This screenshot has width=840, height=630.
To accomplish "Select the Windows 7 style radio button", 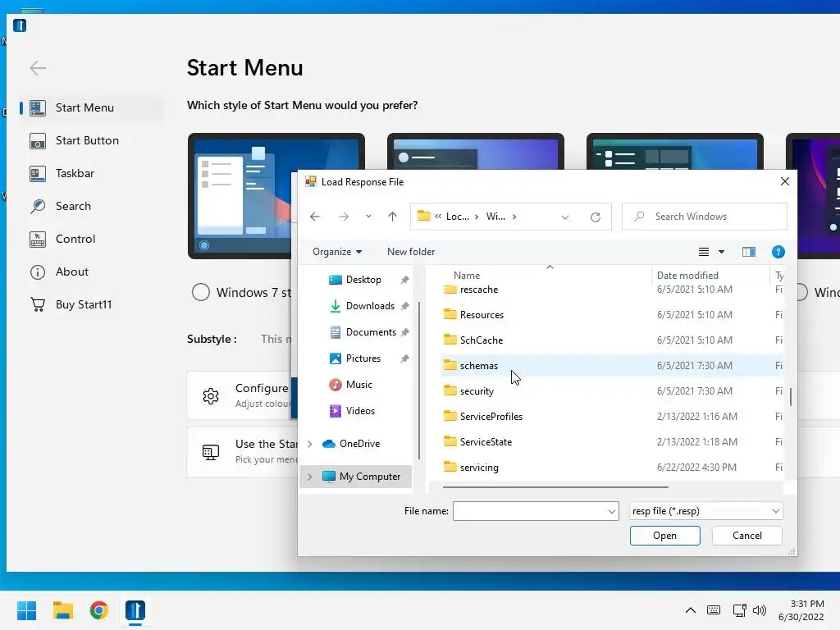I will [201, 293].
